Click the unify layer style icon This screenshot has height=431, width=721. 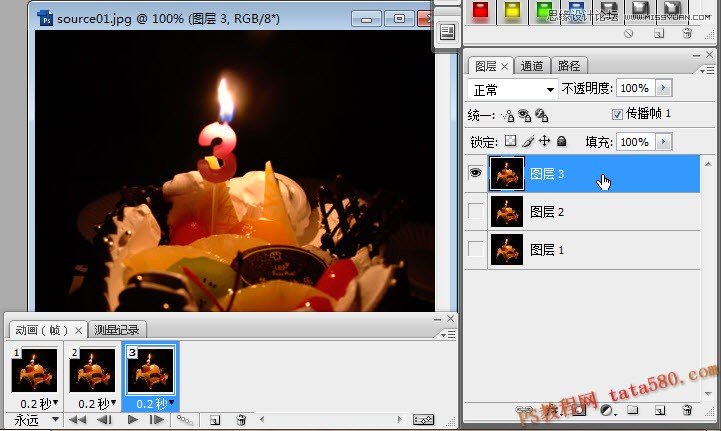[x=542, y=115]
